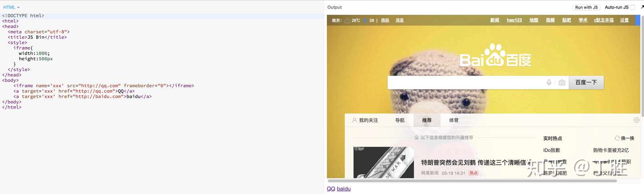Open the hao123 link
The image size is (644, 194).
514,20
